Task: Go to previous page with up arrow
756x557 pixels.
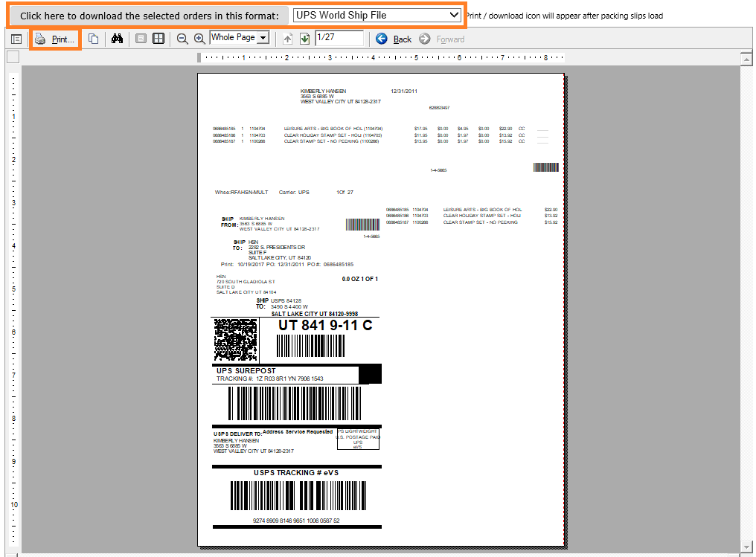Action: pyautogui.click(x=287, y=39)
